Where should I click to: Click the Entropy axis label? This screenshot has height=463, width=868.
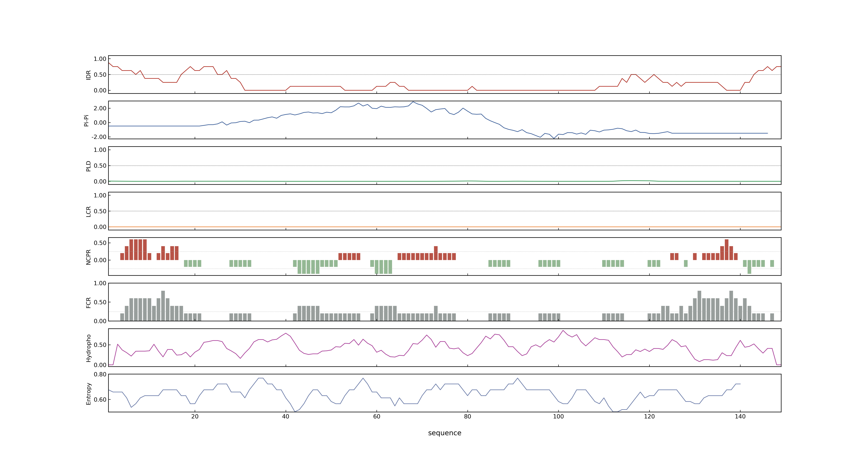[88, 393]
